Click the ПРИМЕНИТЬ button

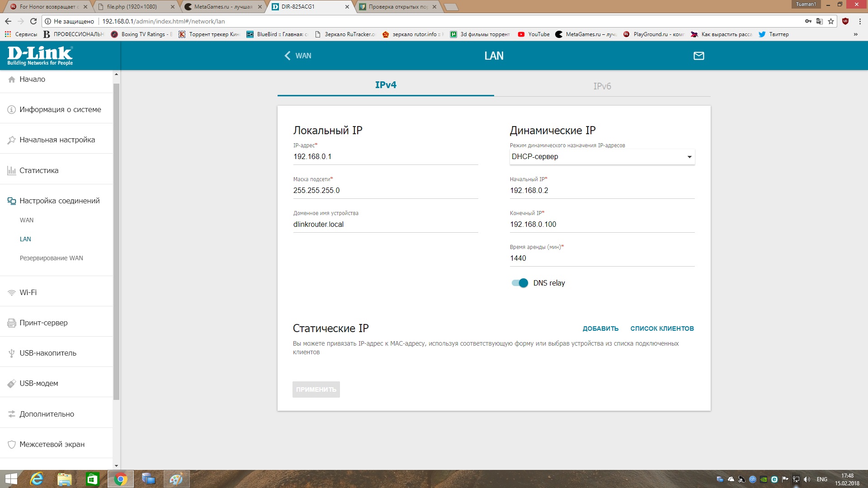pos(316,389)
